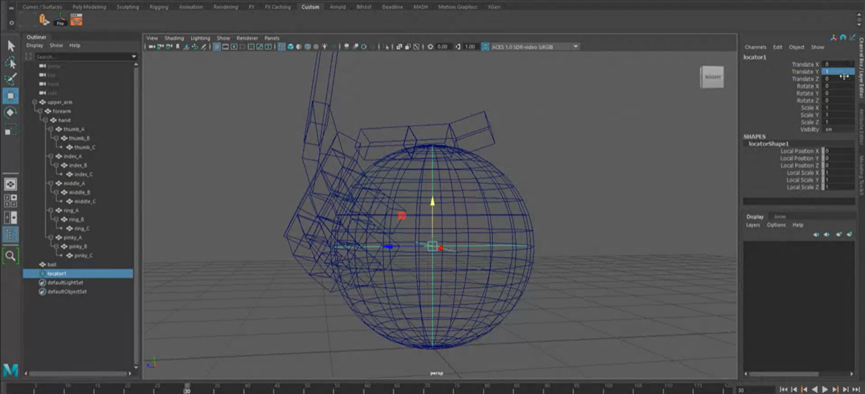Viewport: 865px width, 394px height.
Task: Open the Arnold shelf tab
Action: pyautogui.click(x=338, y=7)
